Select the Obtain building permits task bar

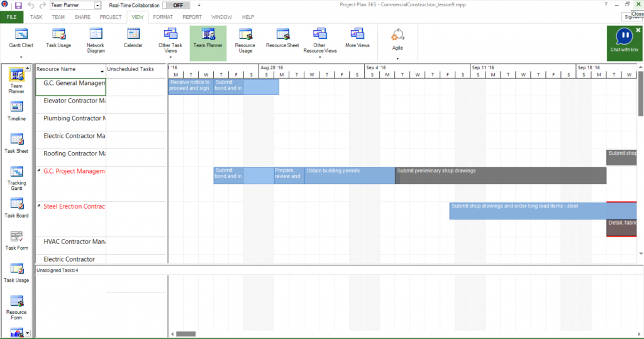(x=349, y=175)
